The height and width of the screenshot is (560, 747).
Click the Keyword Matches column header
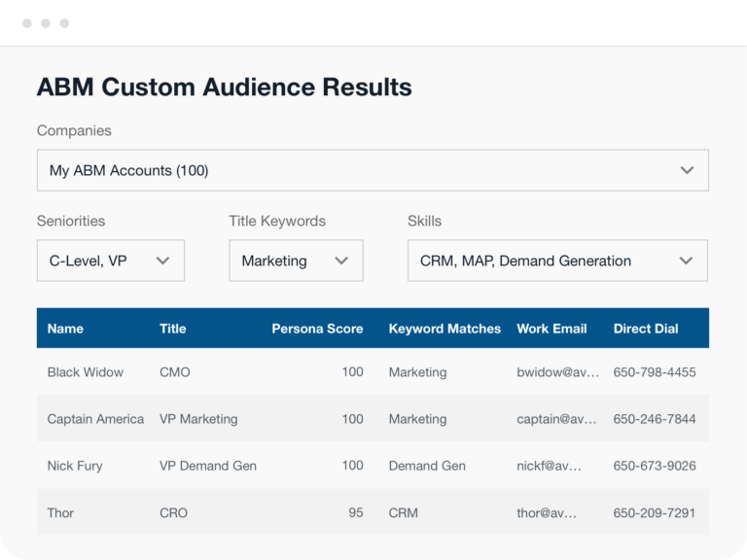(445, 329)
